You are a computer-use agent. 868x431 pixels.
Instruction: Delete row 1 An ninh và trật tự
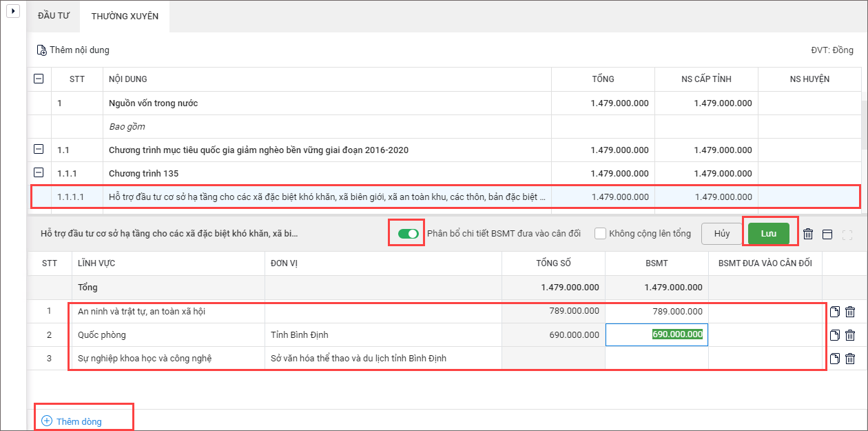[x=850, y=312]
